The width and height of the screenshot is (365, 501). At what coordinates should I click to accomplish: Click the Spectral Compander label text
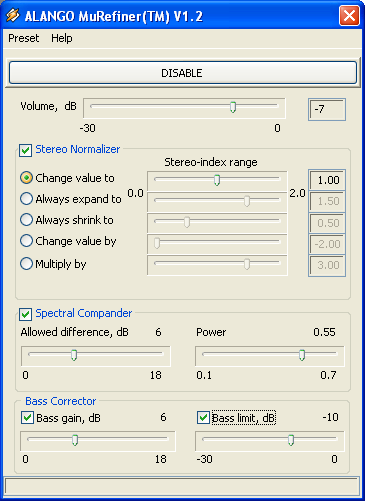(84, 313)
